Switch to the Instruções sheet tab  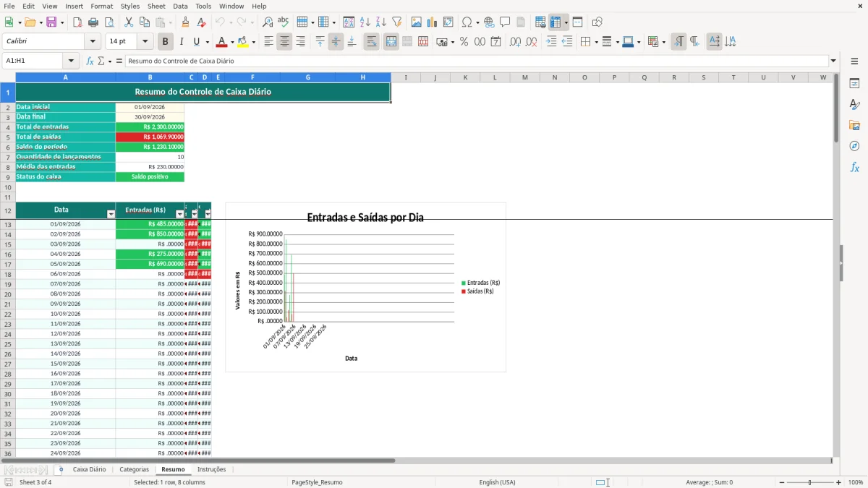212,469
